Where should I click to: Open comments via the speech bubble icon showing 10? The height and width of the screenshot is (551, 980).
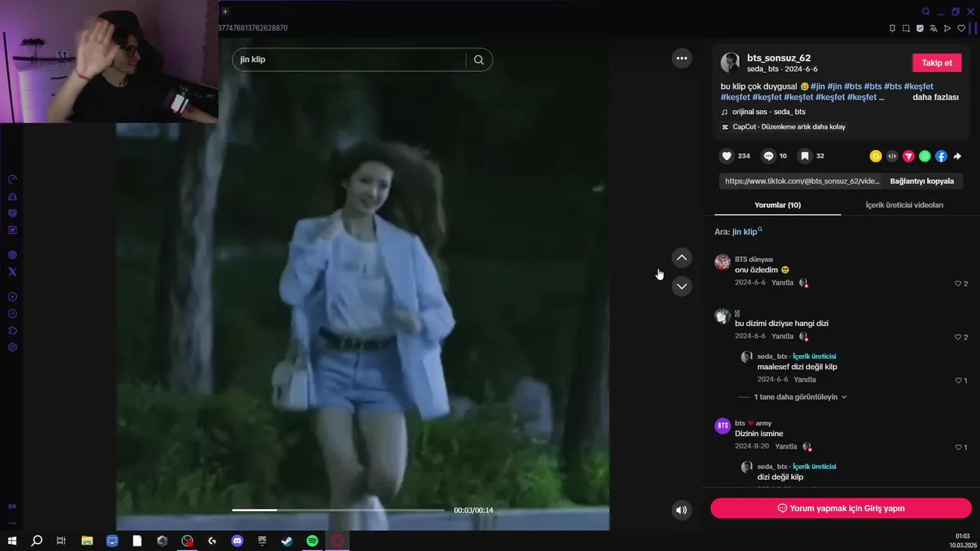point(768,156)
